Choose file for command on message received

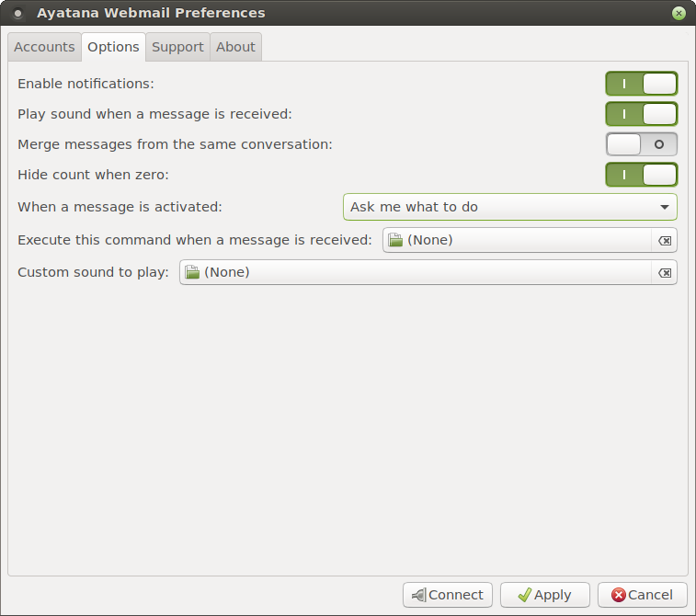coord(517,240)
